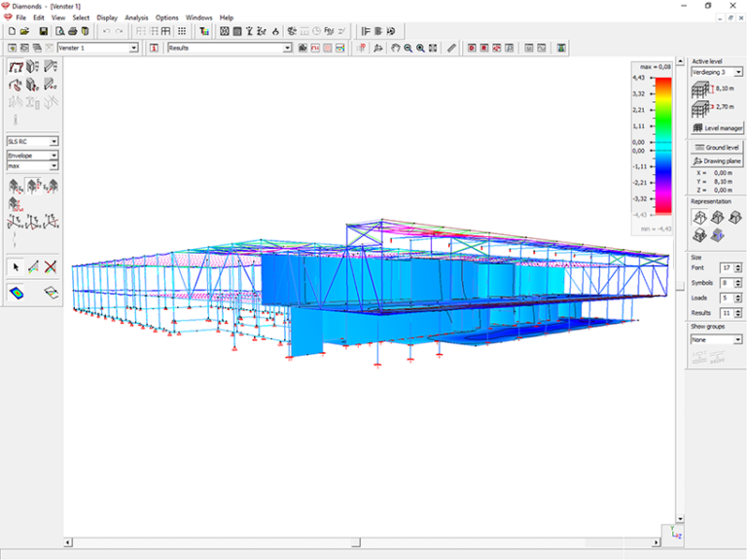747x560 pixels.
Task: Open an existing file via folder icon
Action: 25,31
